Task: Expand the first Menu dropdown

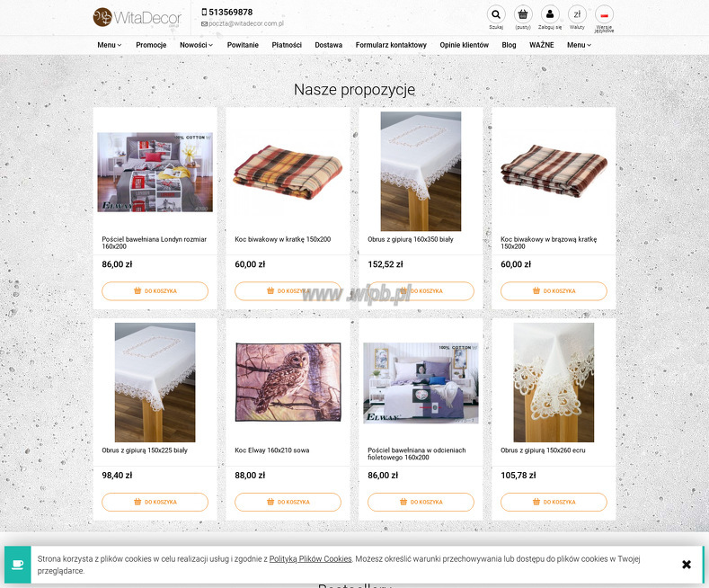Action: point(110,45)
